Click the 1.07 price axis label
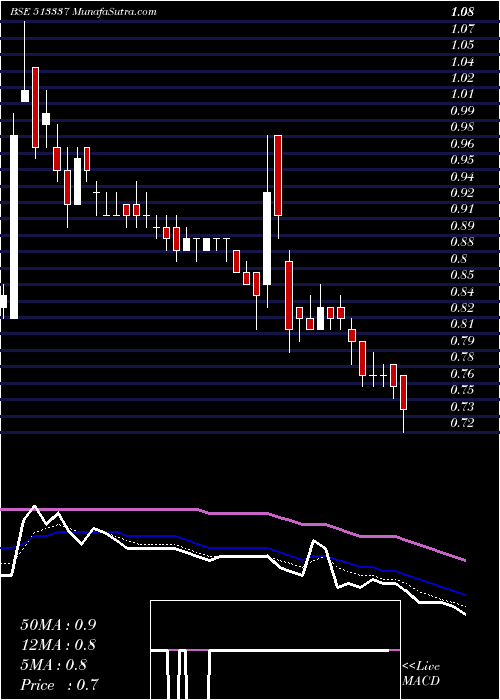 [462, 29]
